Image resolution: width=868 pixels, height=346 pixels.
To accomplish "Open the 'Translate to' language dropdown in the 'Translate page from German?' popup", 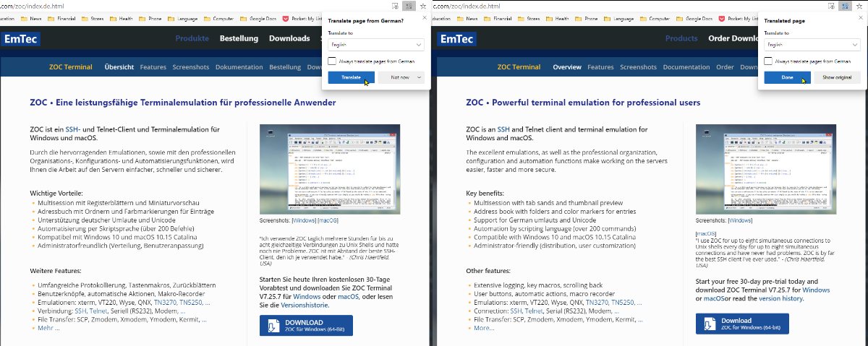I will pos(375,44).
